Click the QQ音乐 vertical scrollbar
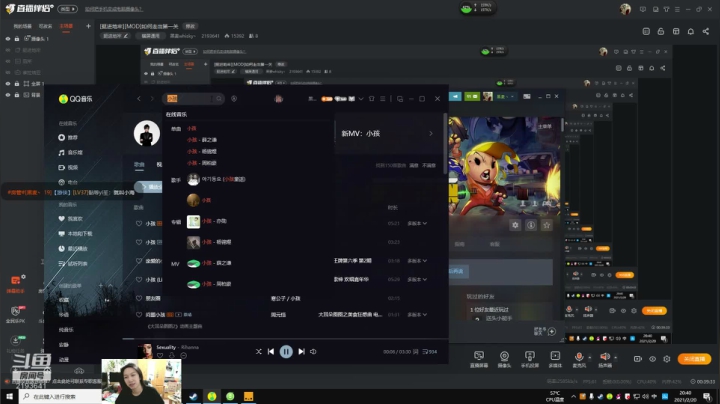The width and height of the screenshot is (720, 404). point(445,143)
